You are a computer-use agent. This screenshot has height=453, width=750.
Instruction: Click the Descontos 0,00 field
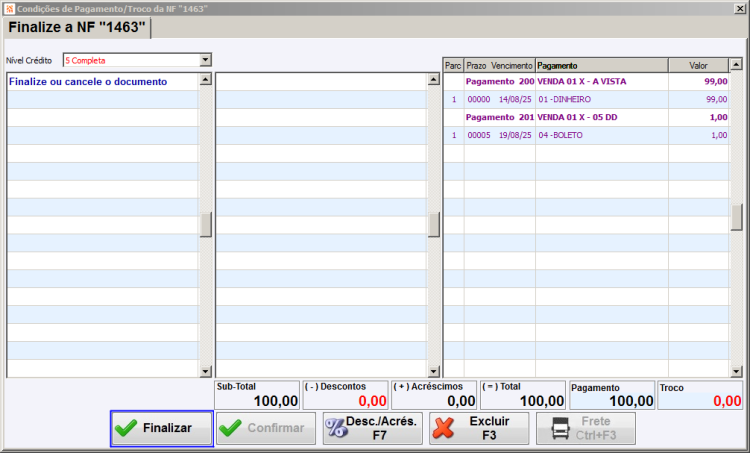point(345,395)
